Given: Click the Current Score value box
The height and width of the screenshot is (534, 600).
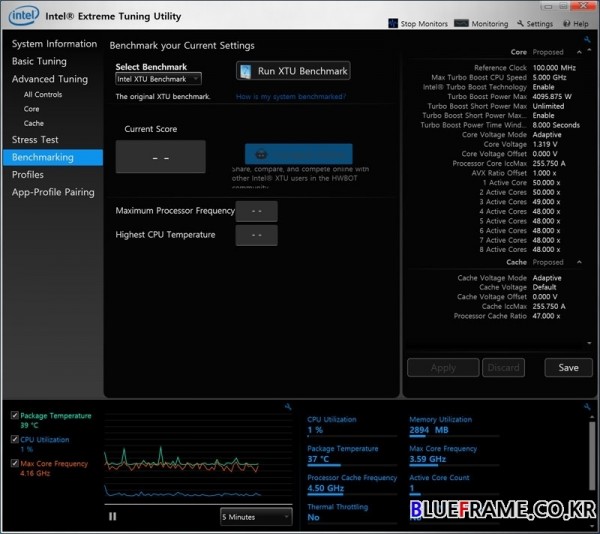Looking at the screenshot, I should click(161, 157).
